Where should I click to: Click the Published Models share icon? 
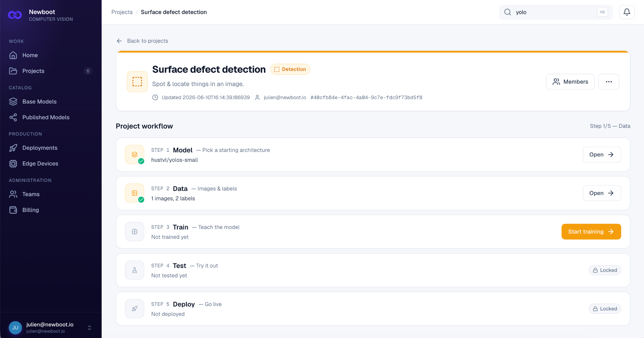coord(13,117)
